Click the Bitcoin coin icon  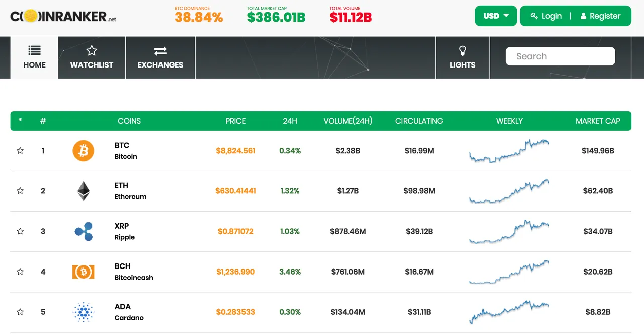point(84,151)
